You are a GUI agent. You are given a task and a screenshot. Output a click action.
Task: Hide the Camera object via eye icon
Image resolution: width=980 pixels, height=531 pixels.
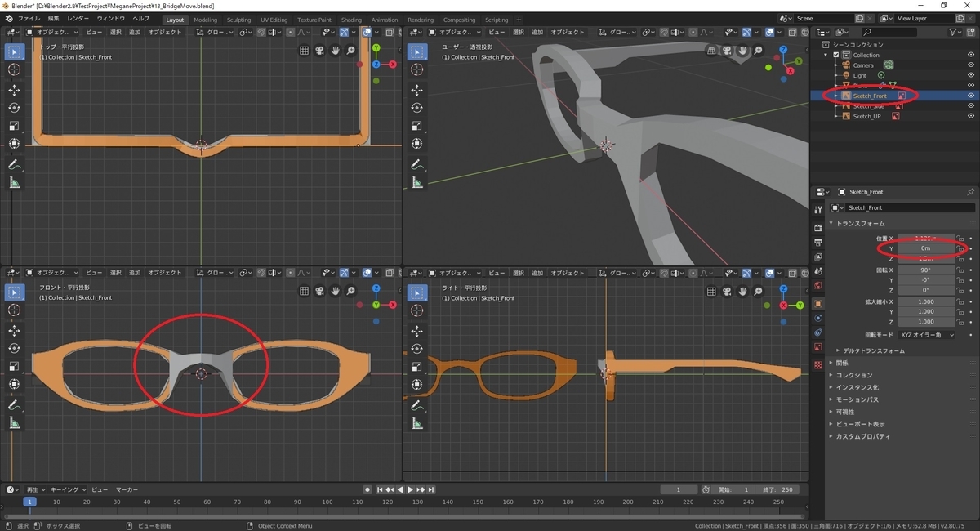tap(971, 65)
